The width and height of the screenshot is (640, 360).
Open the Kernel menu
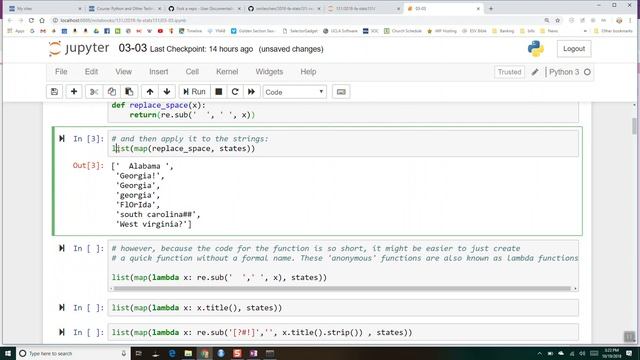227,71
